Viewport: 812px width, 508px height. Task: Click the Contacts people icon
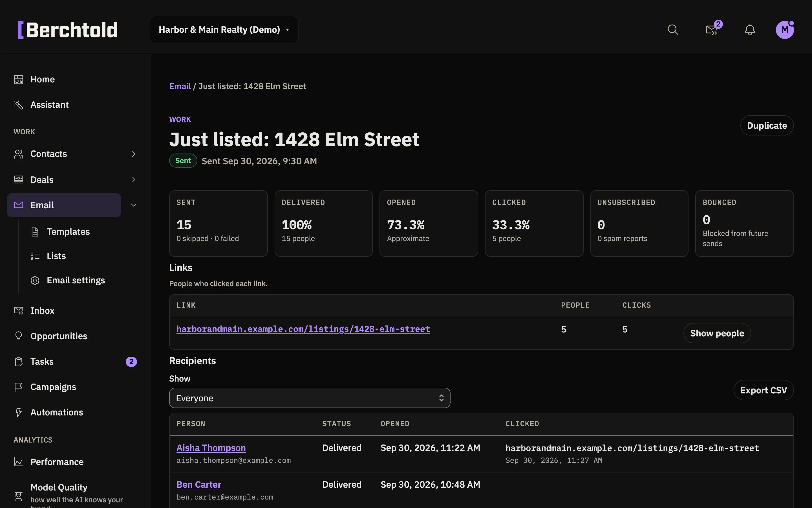click(x=18, y=154)
